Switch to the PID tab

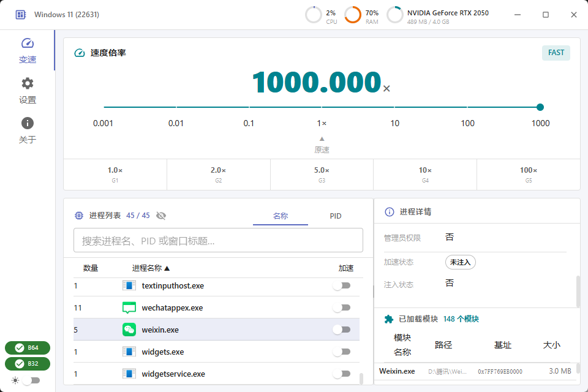coord(336,216)
